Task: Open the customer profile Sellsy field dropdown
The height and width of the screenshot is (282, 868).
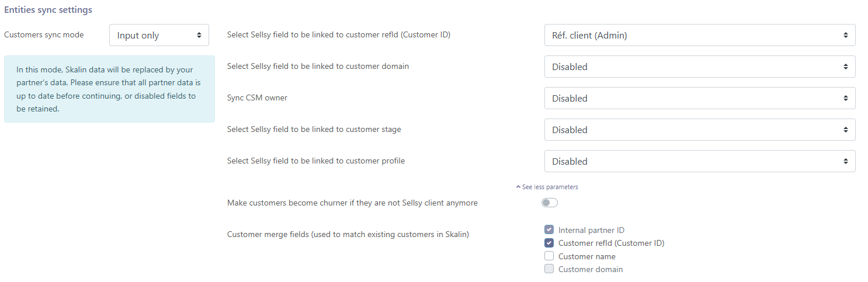Action: point(699,161)
